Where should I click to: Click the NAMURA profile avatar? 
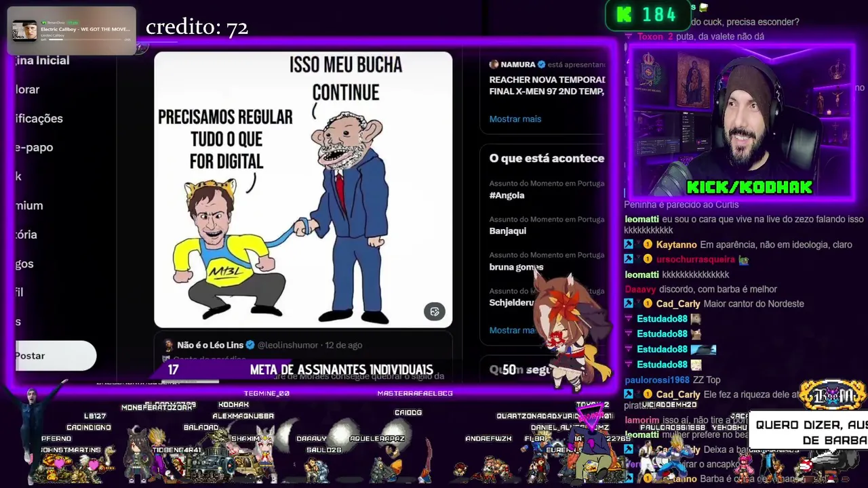point(494,64)
